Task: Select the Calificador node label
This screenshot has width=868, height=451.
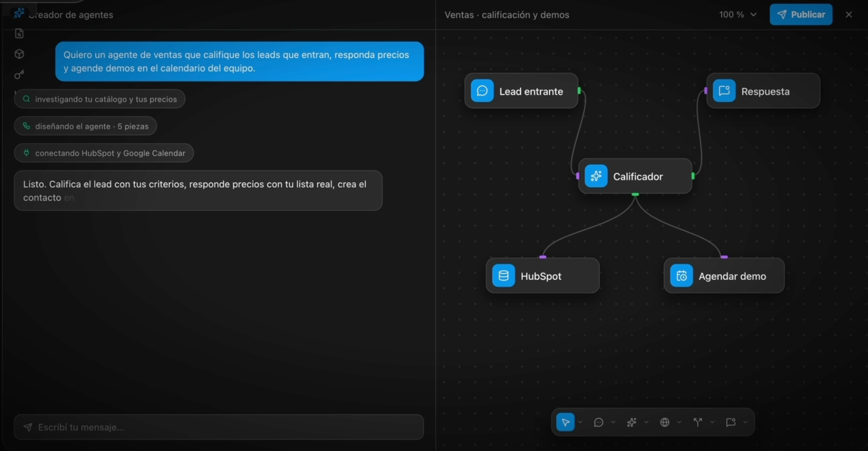Action: click(638, 177)
